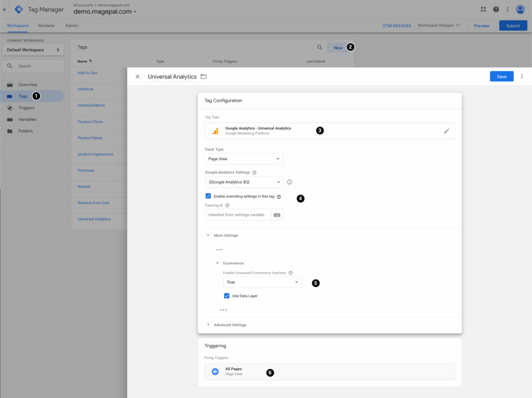
Task: Click the Universal Analytics tag name title
Action: 172,77
